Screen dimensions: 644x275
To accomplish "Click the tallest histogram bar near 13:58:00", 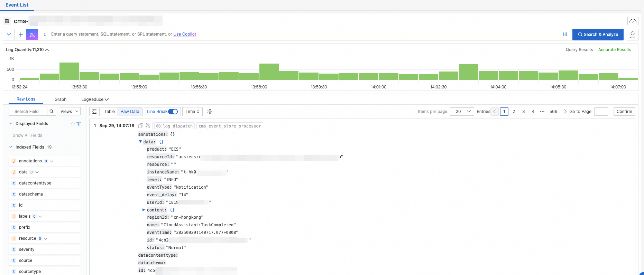I will pyautogui.click(x=269, y=72).
